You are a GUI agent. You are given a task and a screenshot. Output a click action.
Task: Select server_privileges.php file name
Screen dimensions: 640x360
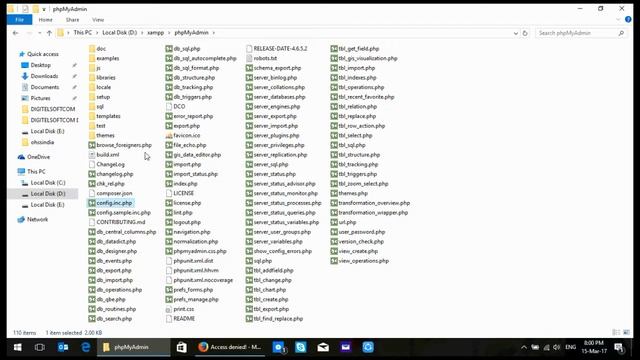click(x=279, y=145)
